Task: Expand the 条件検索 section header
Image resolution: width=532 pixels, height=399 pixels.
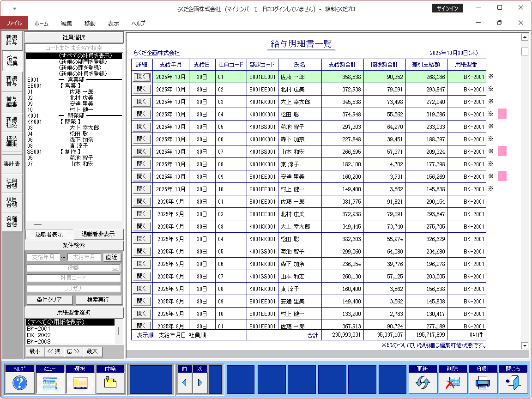Action: [74, 245]
